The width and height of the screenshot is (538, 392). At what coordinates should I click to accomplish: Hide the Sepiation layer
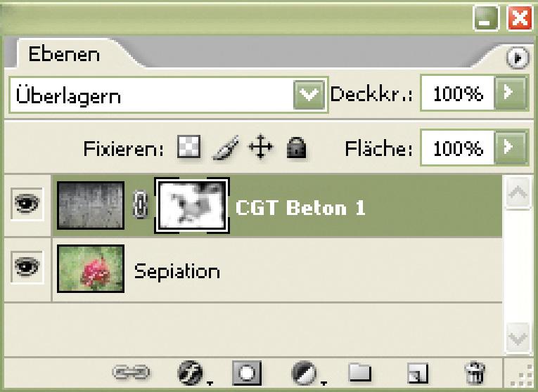click(27, 267)
